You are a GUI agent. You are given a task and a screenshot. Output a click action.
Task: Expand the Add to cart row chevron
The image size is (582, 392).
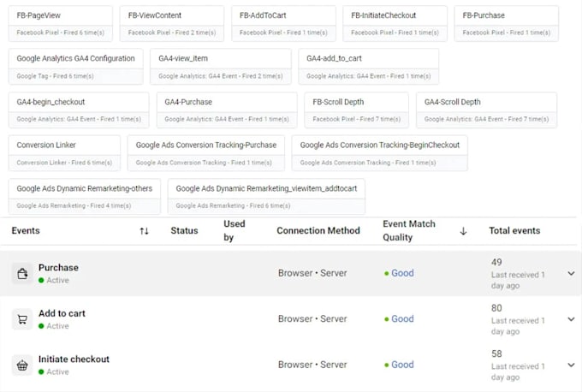coord(571,319)
